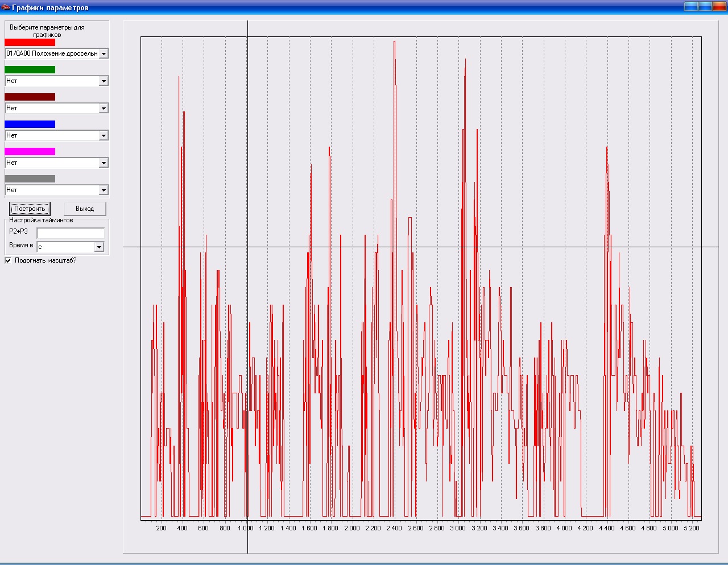Close the Графики параметров window
Image resolution: width=728 pixels, height=565 pixels.
pyautogui.click(x=720, y=6)
